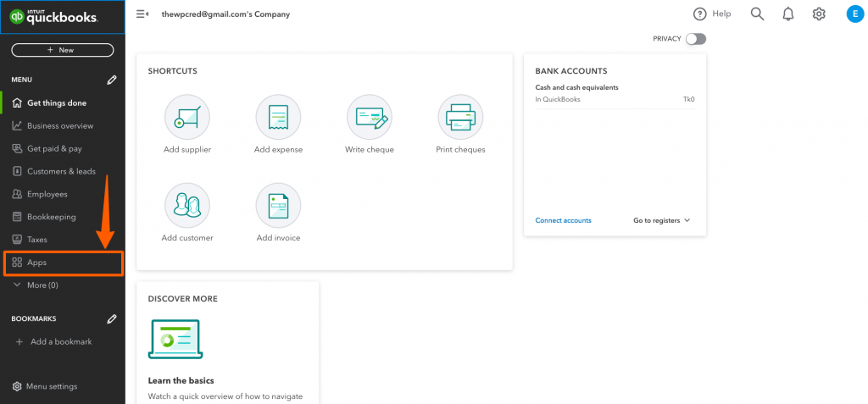The image size is (868, 404).
Task: Open the Learn the basics laptop thumbnail
Action: coord(175,340)
